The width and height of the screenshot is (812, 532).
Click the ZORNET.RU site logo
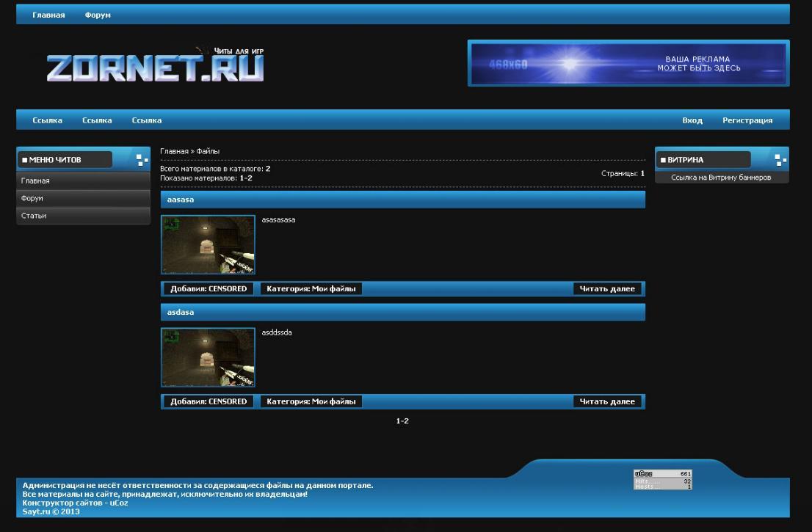[x=155, y=66]
